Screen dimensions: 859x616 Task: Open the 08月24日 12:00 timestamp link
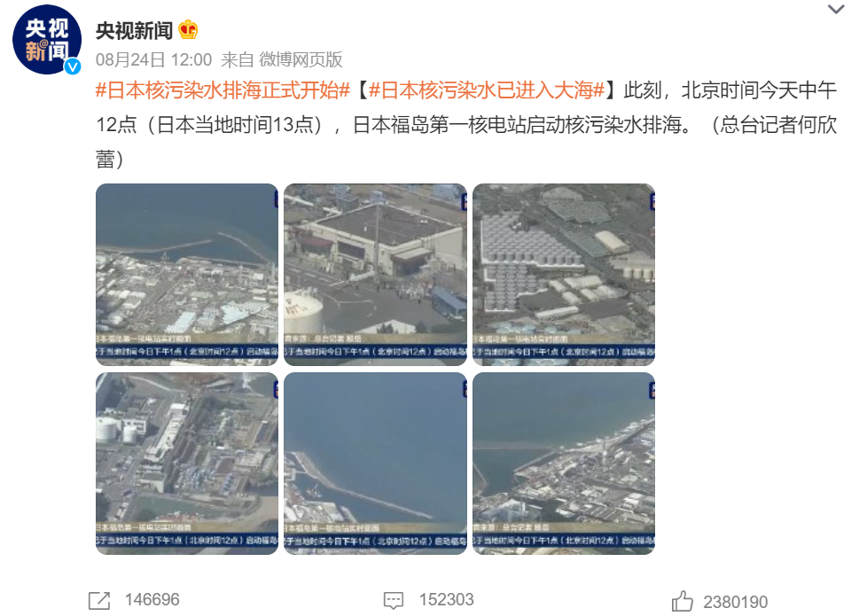[154, 59]
